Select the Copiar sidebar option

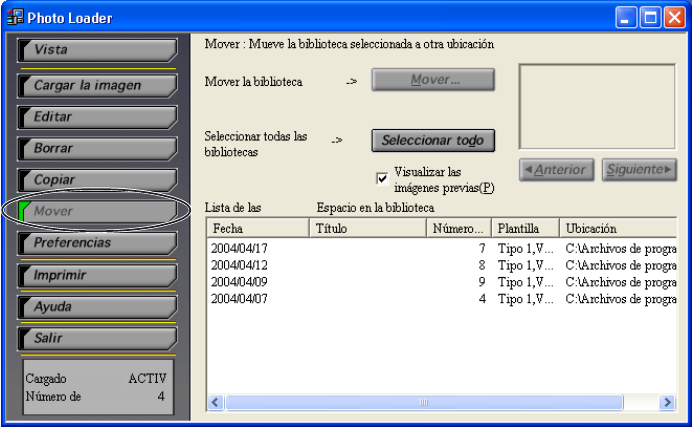(97, 180)
